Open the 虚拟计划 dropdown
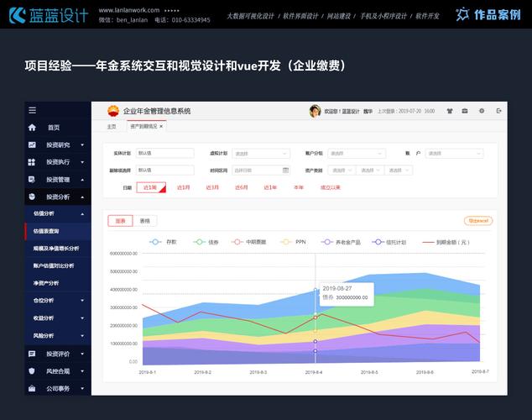Viewport: 532px width, 420px height. click(261, 154)
